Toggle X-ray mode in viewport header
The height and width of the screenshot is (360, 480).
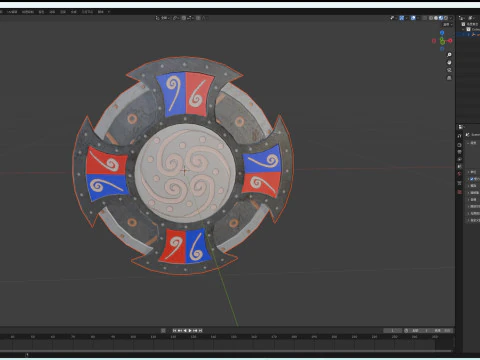point(424,18)
